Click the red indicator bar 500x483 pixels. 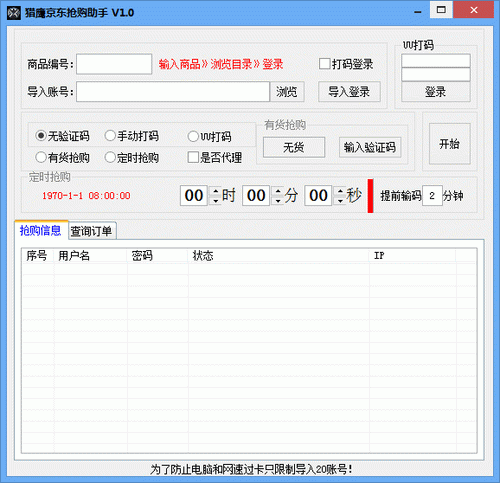pos(370,196)
